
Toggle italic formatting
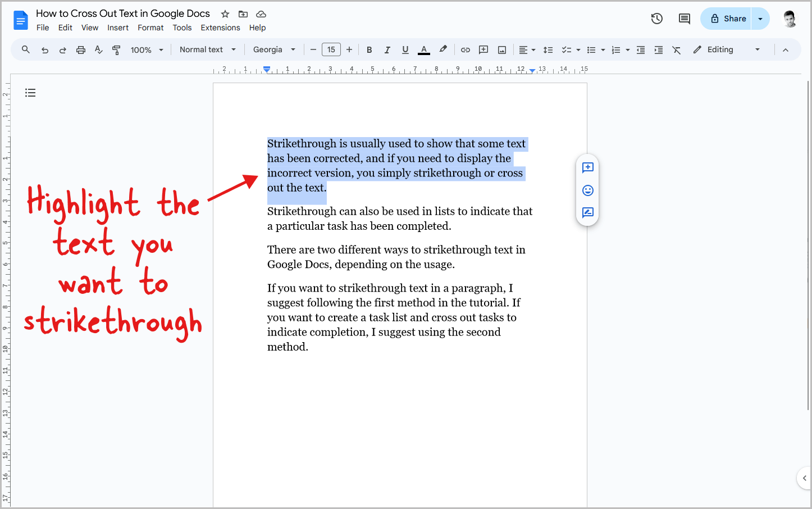coord(387,50)
